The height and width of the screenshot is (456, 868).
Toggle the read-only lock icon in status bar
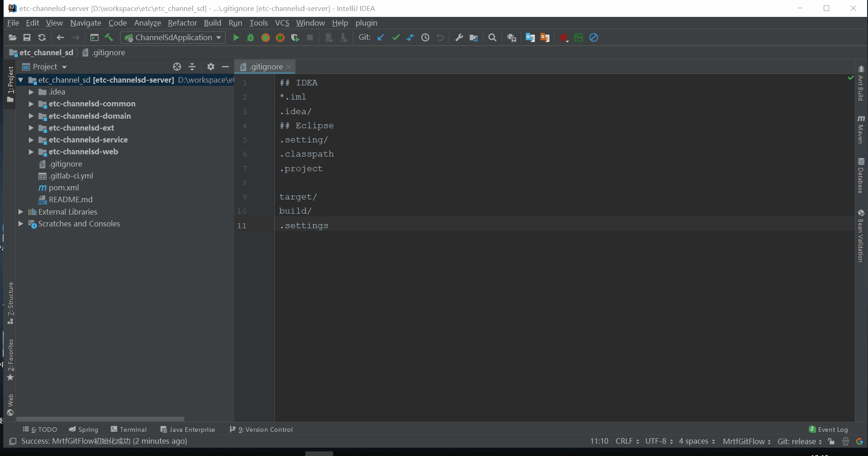tap(831, 441)
